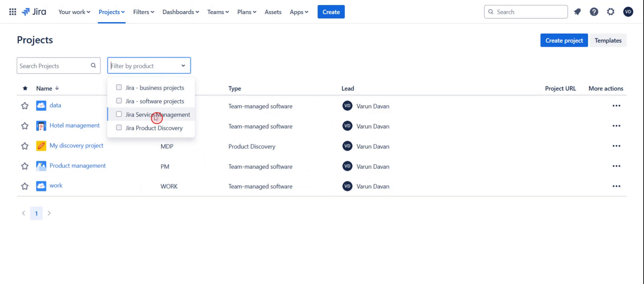The image size is (644, 284).
Task: Click the My discovery project avatar icon
Action: 41,146
